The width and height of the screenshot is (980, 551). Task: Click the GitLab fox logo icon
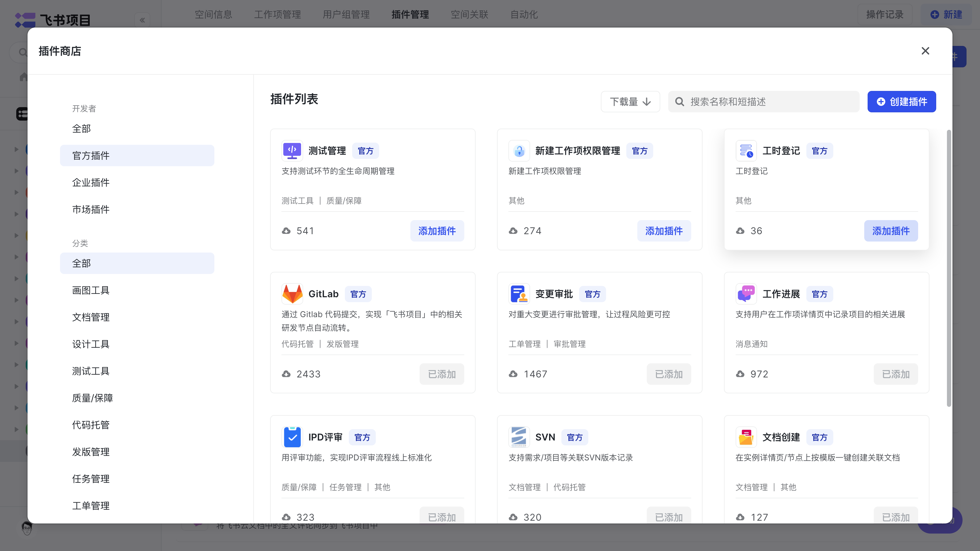pos(292,294)
